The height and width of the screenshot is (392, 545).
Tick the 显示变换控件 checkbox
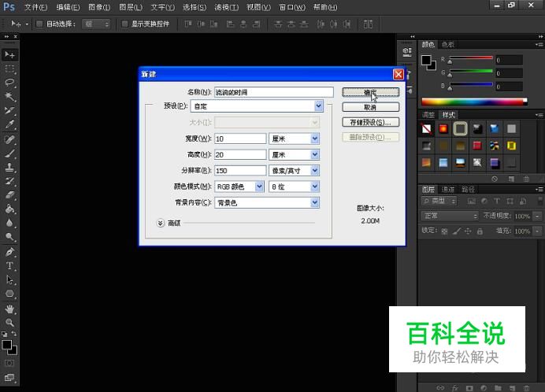(x=125, y=24)
